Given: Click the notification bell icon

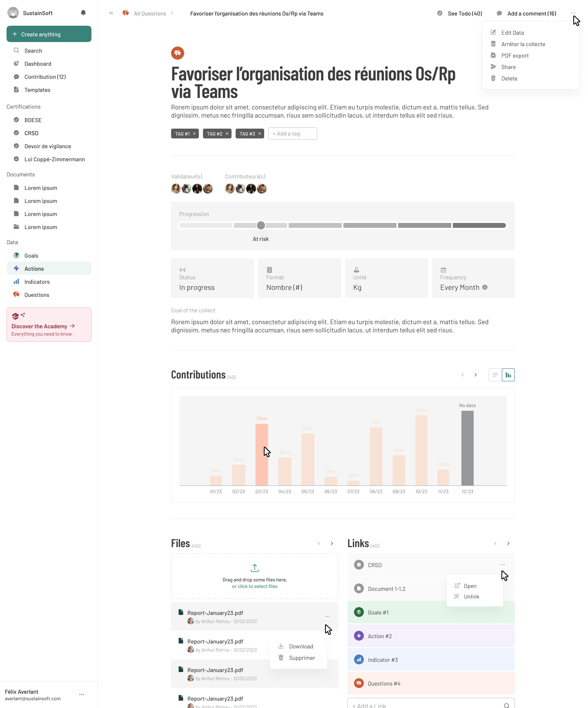Looking at the screenshot, I should point(83,13).
